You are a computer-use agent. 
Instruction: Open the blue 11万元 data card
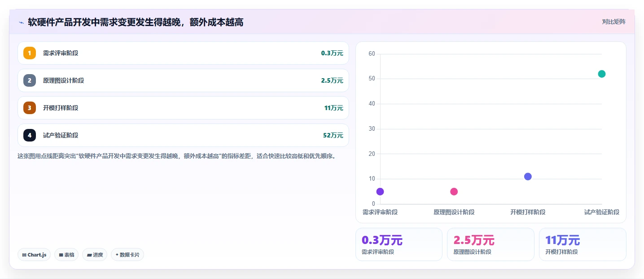(583, 244)
